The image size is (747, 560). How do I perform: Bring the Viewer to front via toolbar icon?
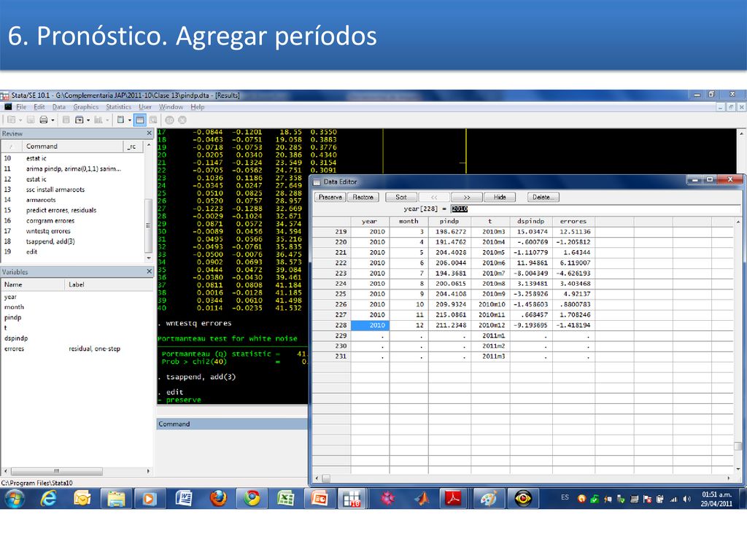(79, 120)
